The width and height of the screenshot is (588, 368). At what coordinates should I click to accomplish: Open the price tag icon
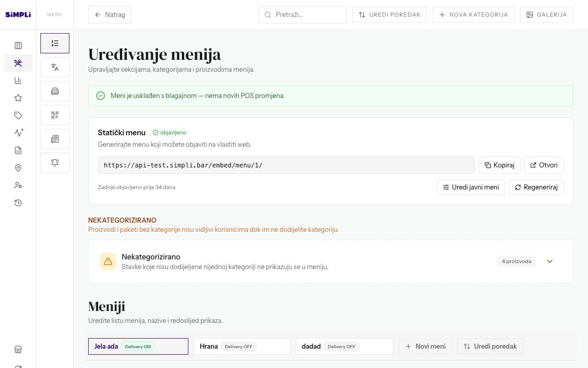pos(18,115)
